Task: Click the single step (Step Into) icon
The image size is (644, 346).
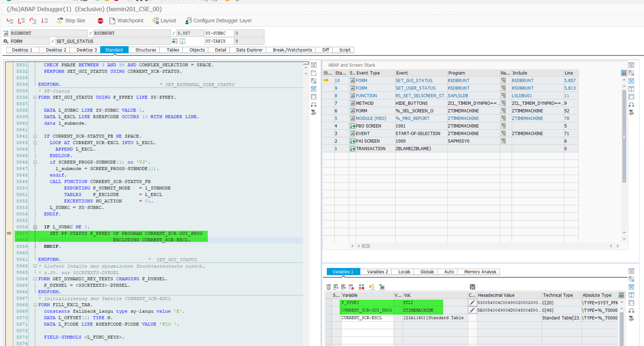Action: tap(10, 21)
